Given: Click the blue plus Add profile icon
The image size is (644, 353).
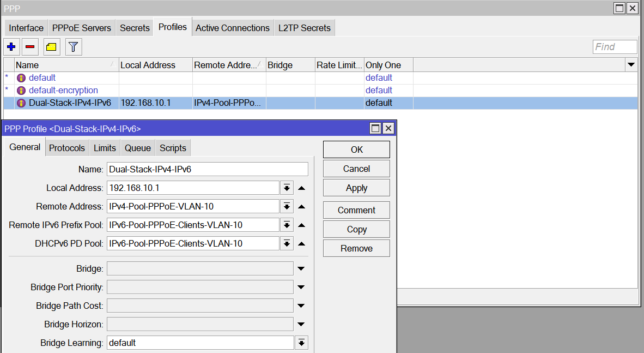Looking at the screenshot, I should pyautogui.click(x=11, y=47).
